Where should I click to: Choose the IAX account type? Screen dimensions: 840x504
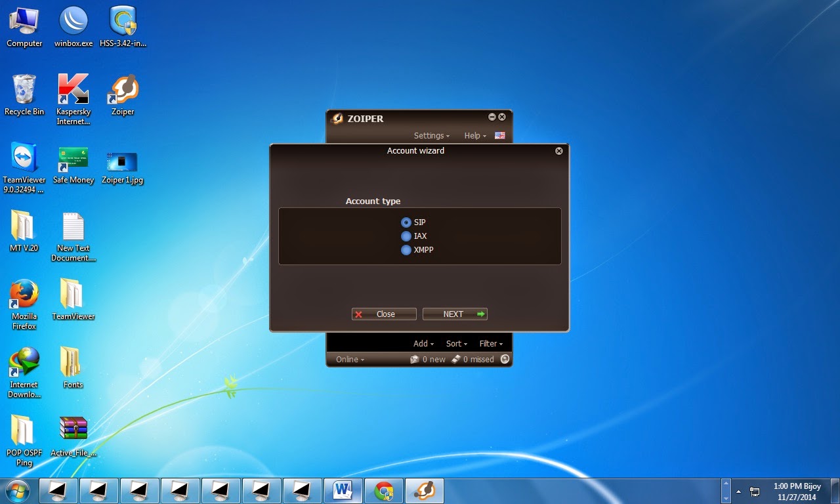tap(406, 236)
